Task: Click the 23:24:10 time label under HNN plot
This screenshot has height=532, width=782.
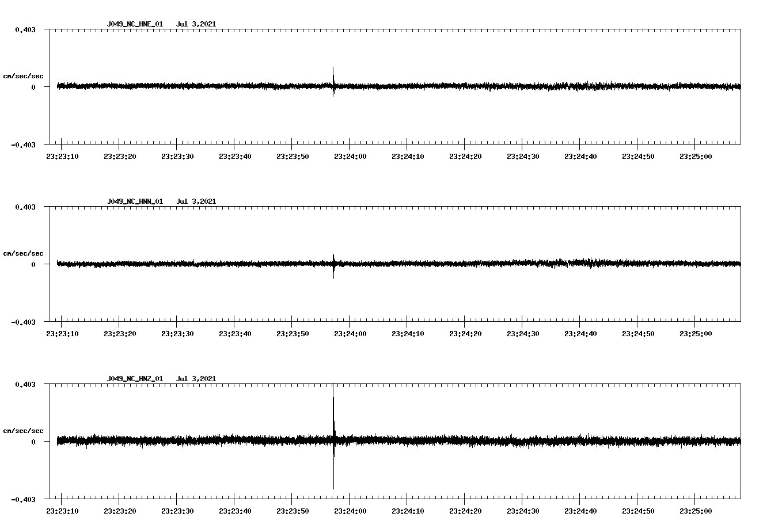Action: tap(408, 334)
